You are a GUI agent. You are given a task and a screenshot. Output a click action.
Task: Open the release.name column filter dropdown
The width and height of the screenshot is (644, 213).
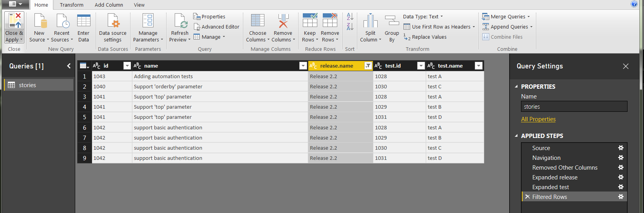pyautogui.click(x=368, y=66)
